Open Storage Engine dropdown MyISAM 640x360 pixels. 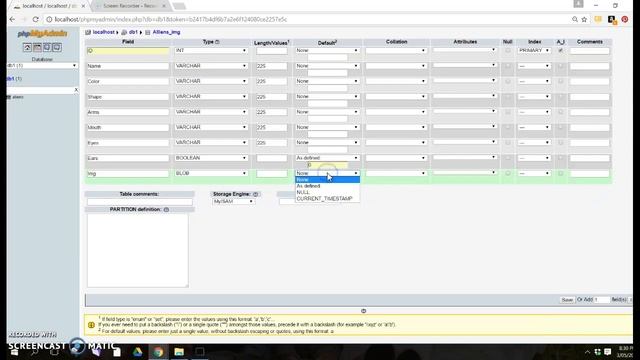click(233, 202)
